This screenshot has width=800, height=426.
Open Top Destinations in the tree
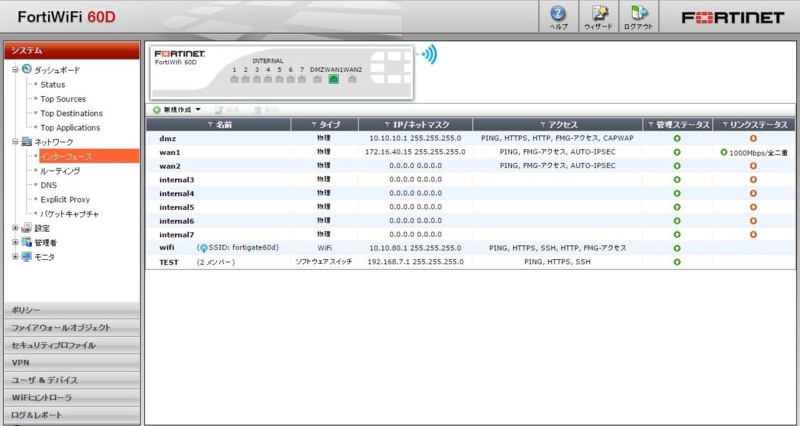(71, 113)
